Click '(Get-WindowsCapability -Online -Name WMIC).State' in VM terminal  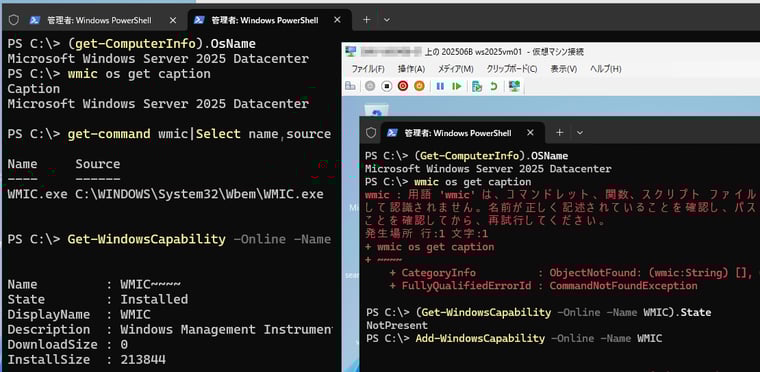[563, 312]
